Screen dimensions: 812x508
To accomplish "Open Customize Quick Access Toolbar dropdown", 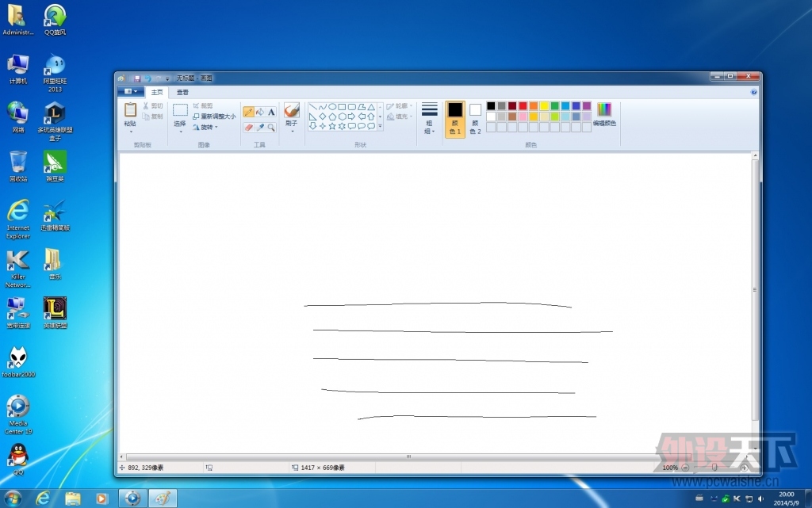I will (x=167, y=79).
